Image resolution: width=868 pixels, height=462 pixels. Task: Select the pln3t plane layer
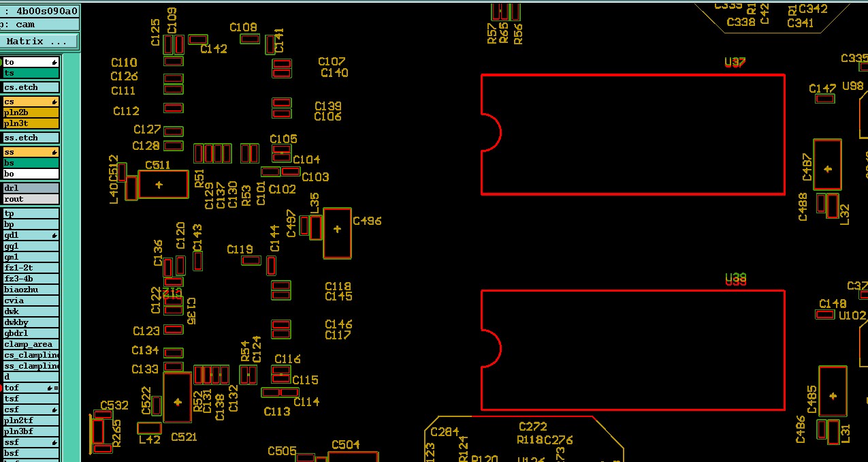pyautogui.click(x=31, y=123)
